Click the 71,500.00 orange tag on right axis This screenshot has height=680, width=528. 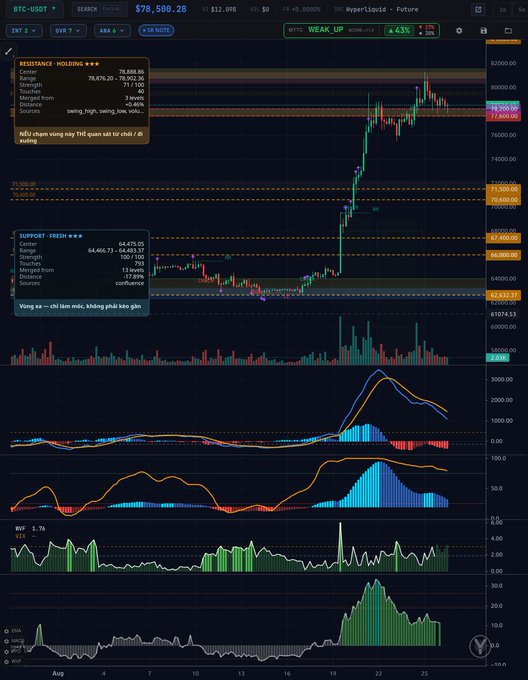coord(504,189)
